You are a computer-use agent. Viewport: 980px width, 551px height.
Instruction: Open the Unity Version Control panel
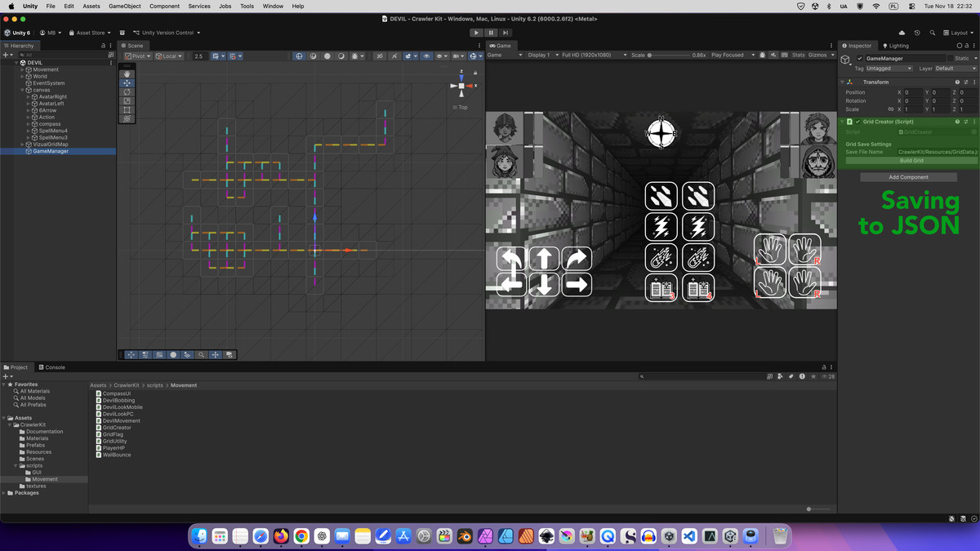[169, 33]
